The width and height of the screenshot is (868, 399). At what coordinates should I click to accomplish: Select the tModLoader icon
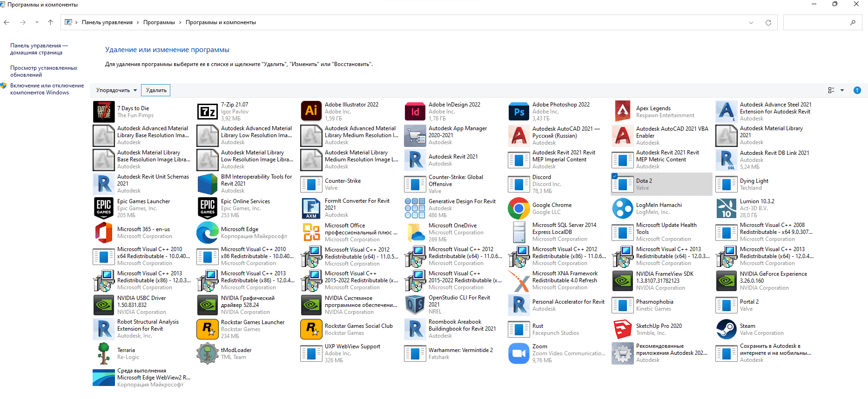[208, 353]
